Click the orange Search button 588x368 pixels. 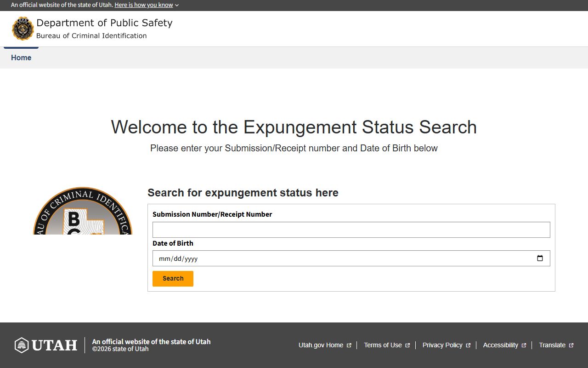(173, 279)
